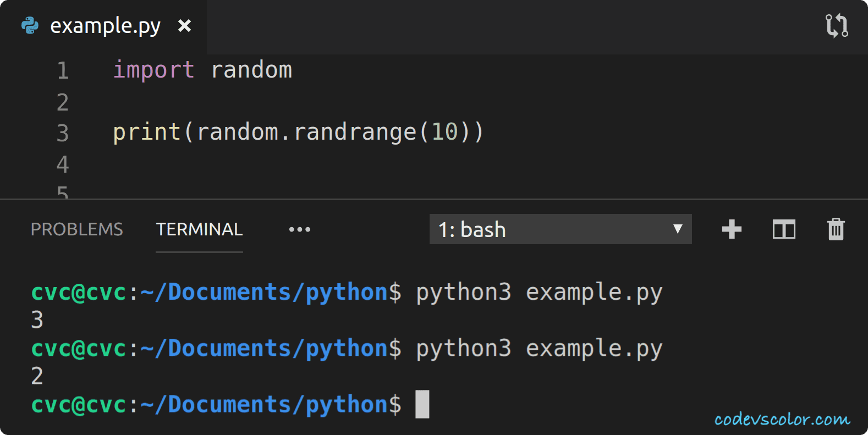Click the 'randrange' method in the code
Screen dimensions: 868x435
(x=355, y=132)
